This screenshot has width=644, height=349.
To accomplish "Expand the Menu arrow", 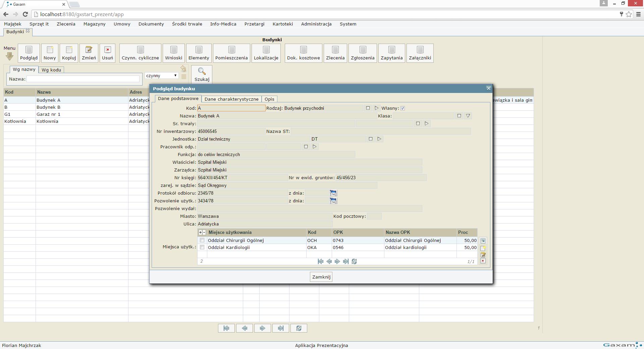I will click(x=9, y=56).
